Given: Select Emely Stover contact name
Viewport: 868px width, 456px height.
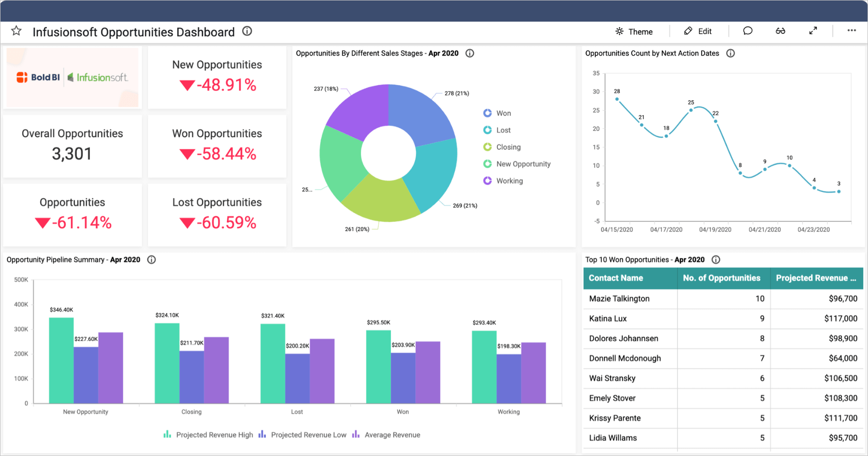Looking at the screenshot, I should [x=612, y=398].
